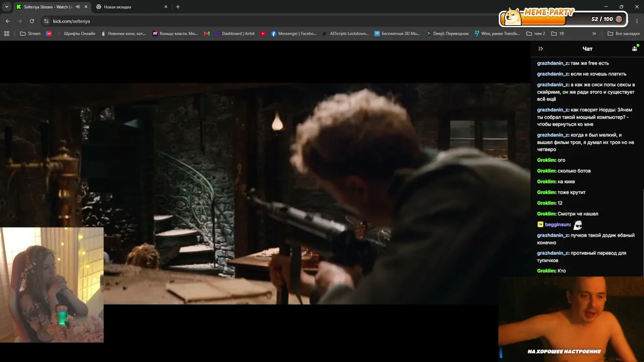Open the DeepL Переводчик bookmark
Screen dimensions: 644x362
(x=447, y=34)
